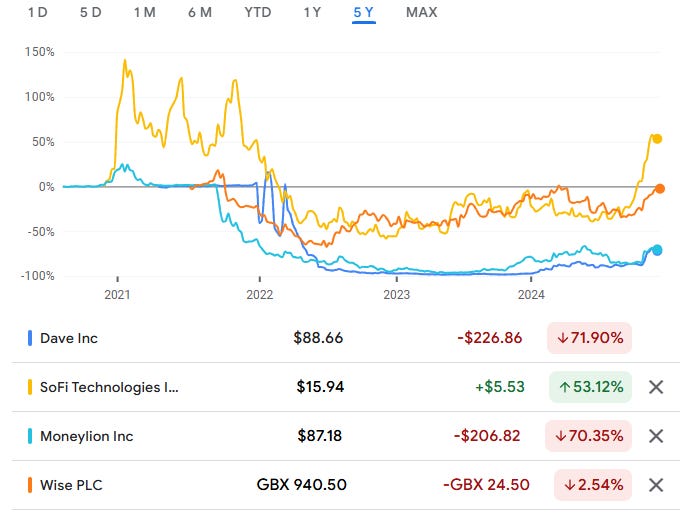Viewport: 693px width, 513px height.
Task: Click the light blue Moneylion endpoint dot
Action: 657,250
